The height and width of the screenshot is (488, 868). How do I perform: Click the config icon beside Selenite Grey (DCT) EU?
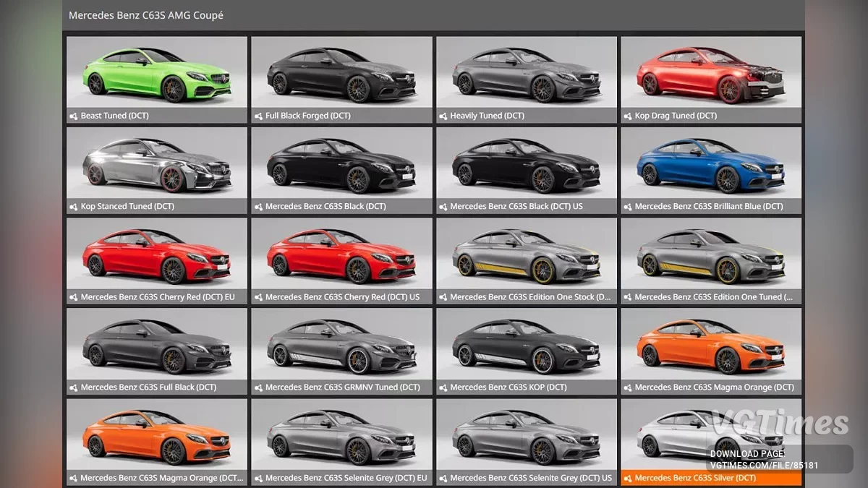(x=259, y=478)
